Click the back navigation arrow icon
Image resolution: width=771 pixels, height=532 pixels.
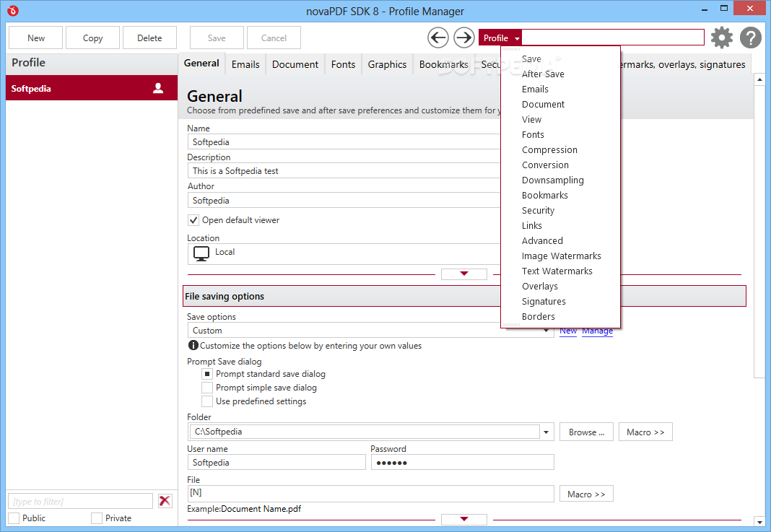pos(437,38)
